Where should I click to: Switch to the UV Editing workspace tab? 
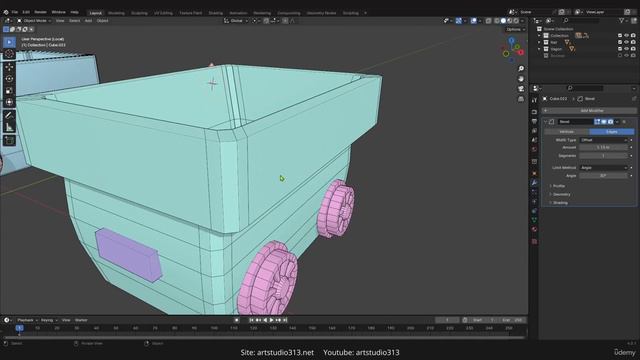[163, 13]
